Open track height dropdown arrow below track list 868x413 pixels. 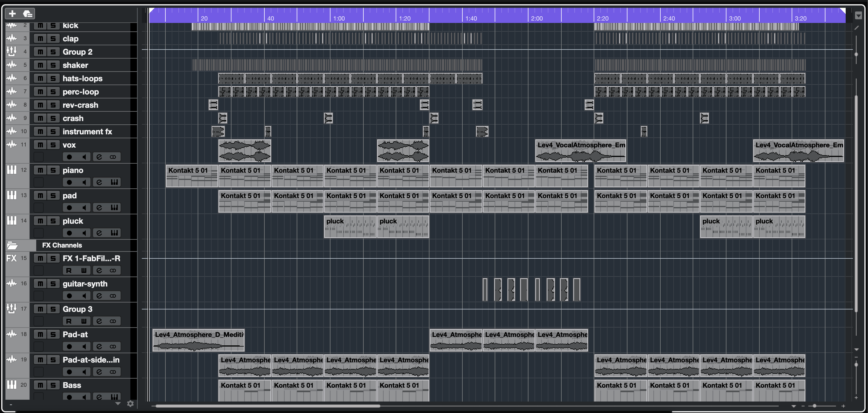(118, 404)
